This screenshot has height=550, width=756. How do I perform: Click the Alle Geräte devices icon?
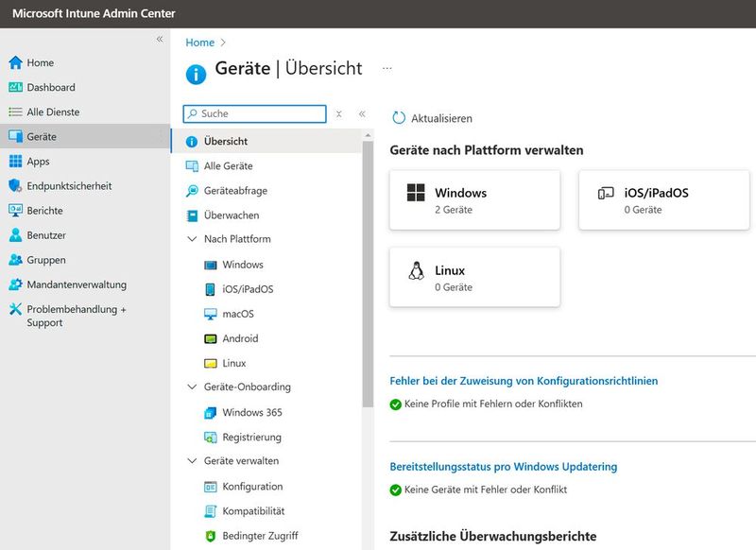point(192,165)
